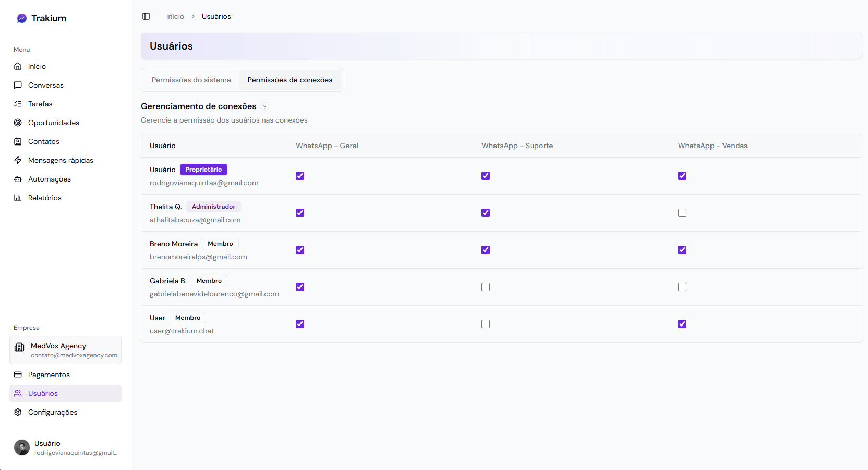
Task: Toggle the sidebar collapse icon
Action: [x=146, y=16]
